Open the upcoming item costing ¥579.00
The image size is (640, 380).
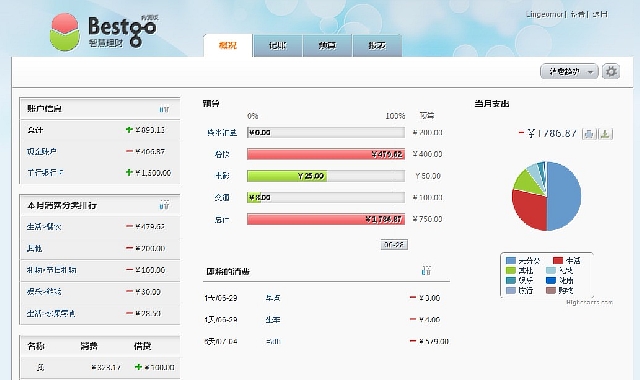(x=273, y=341)
